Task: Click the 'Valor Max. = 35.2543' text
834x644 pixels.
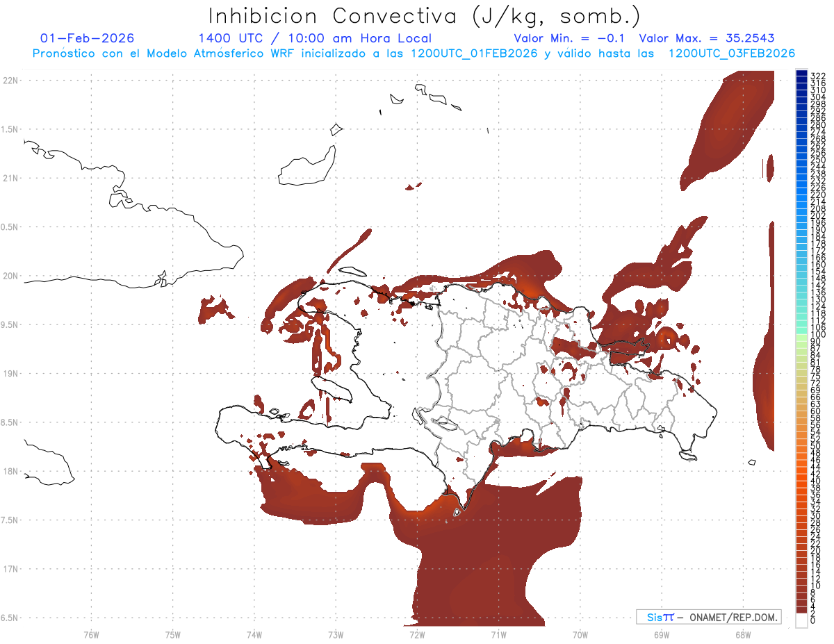Action: pos(706,38)
